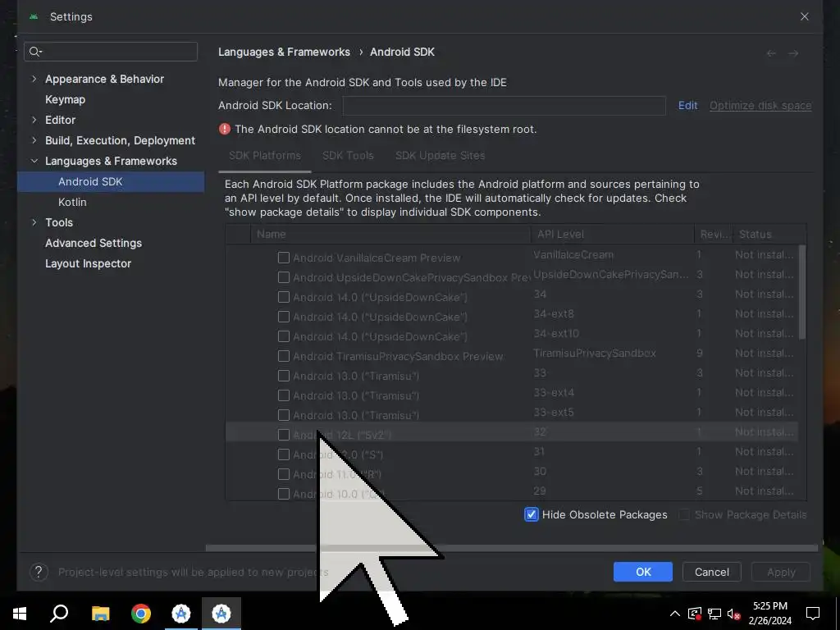Switch to SDK Tools tab

coord(348,156)
